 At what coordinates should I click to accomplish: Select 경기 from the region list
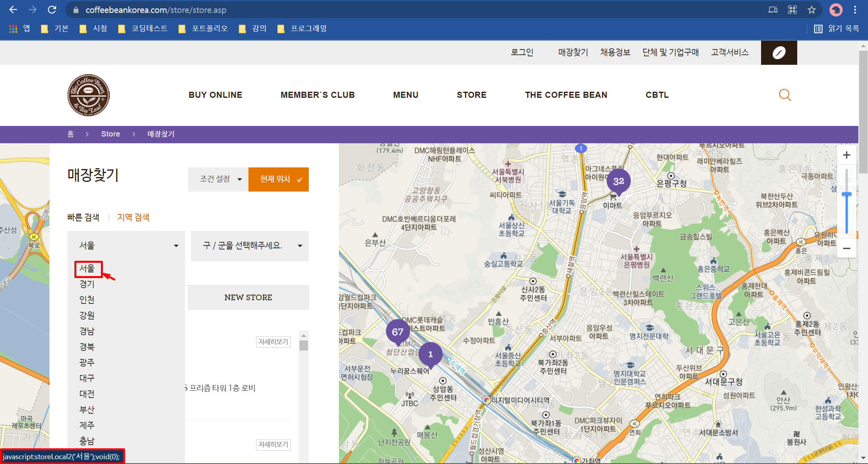[x=87, y=284]
